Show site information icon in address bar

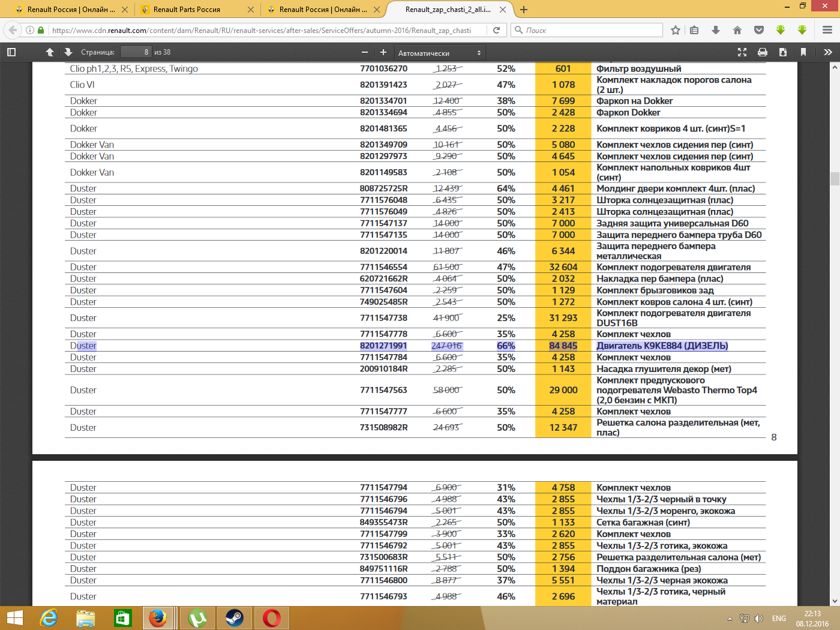click(x=30, y=30)
